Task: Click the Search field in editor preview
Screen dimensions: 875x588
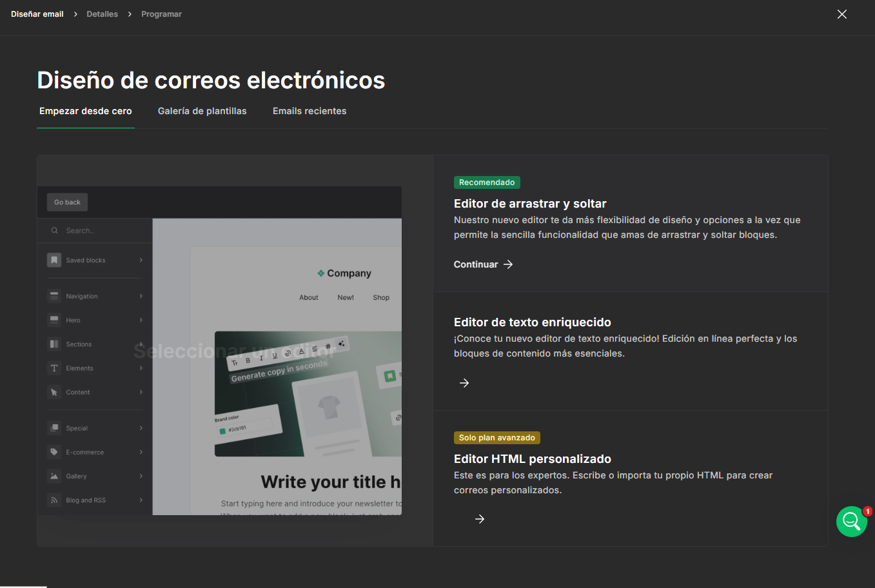Action: pyautogui.click(x=97, y=231)
